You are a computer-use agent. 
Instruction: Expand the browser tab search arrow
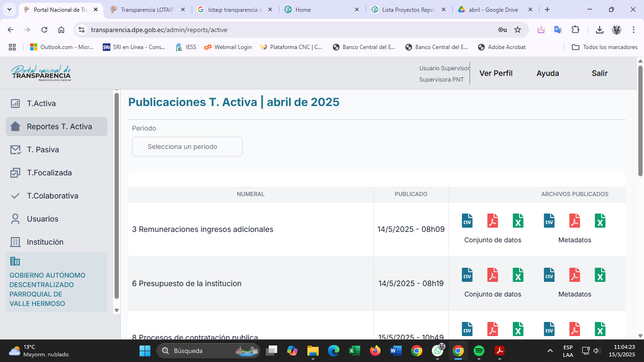[9, 9]
